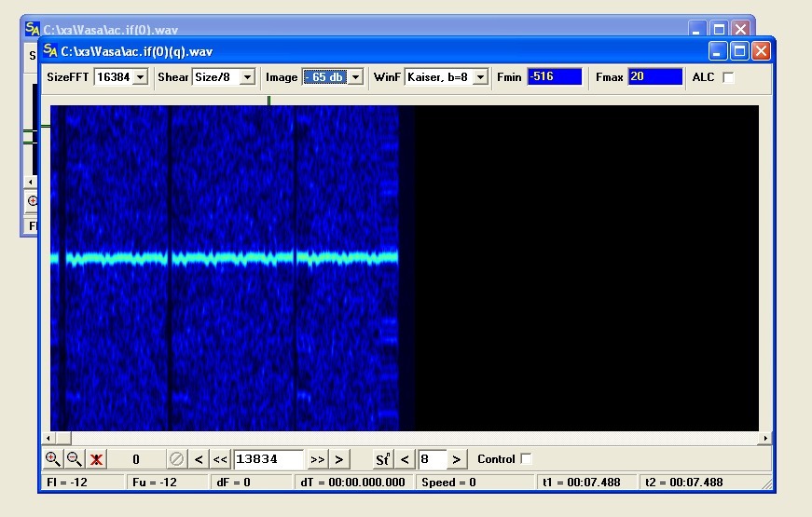Click the zoom out magnifier icon
This screenshot has width=812, height=517.
point(75,458)
